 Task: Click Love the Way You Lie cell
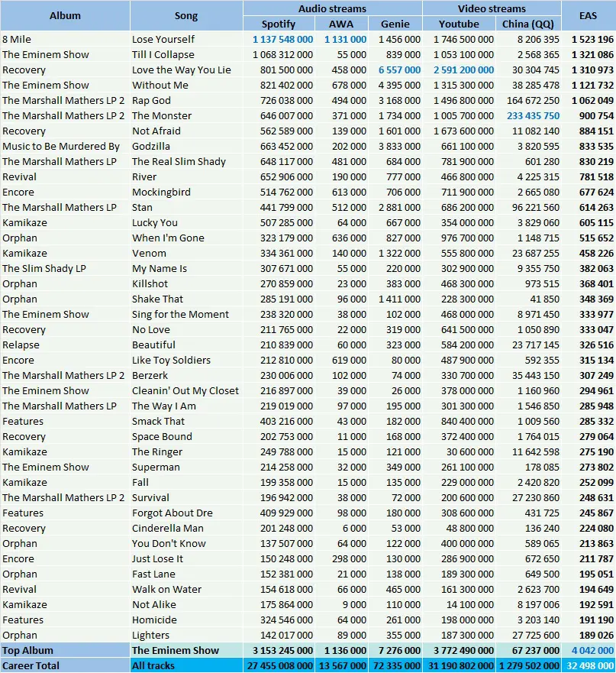pos(186,70)
